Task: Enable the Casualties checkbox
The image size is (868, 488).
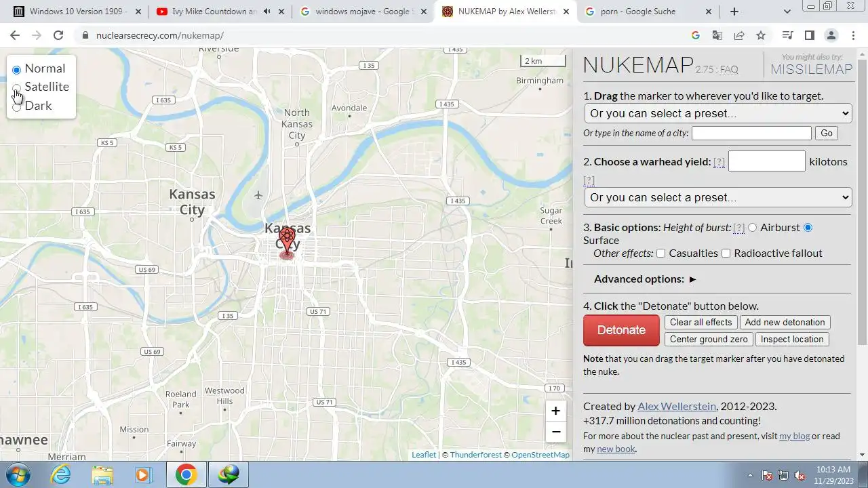Action: (x=660, y=253)
